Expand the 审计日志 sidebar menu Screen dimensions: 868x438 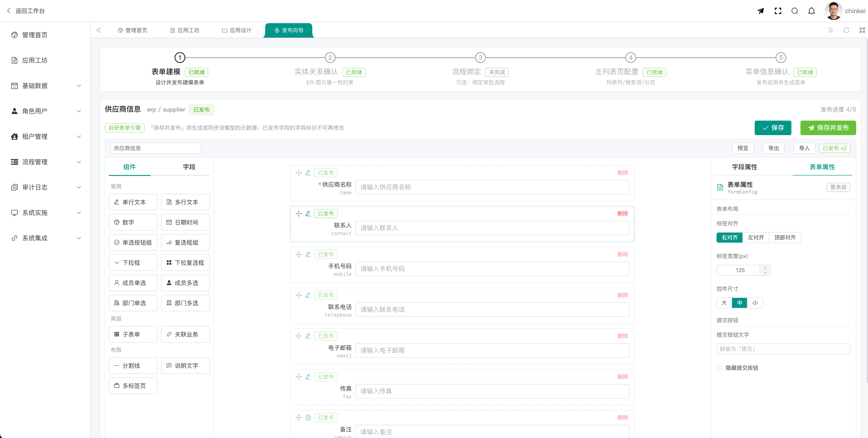tap(45, 187)
